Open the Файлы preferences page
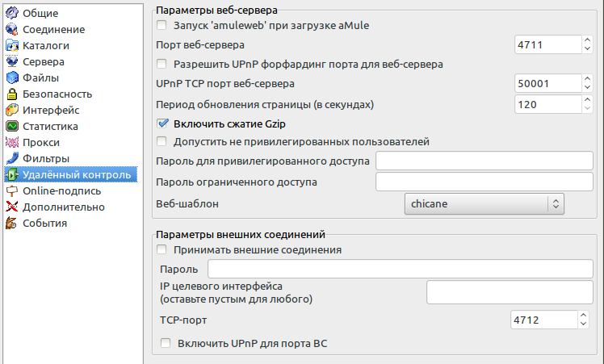The image size is (604, 364). (41, 77)
